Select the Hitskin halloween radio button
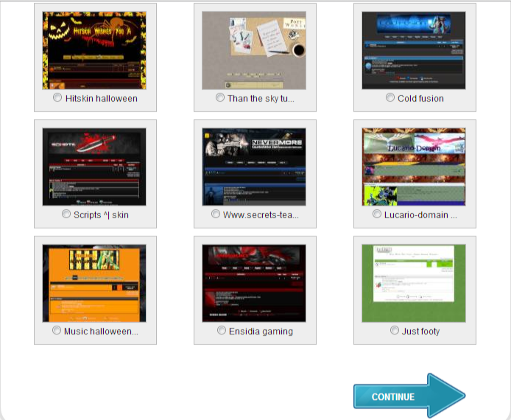This screenshot has height=420, width=511. click(x=57, y=97)
